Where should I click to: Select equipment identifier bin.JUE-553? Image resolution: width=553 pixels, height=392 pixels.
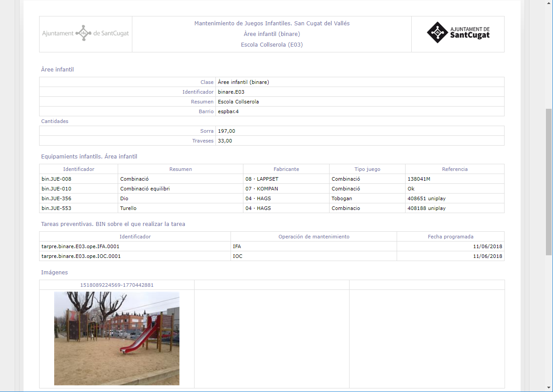tap(56, 208)
